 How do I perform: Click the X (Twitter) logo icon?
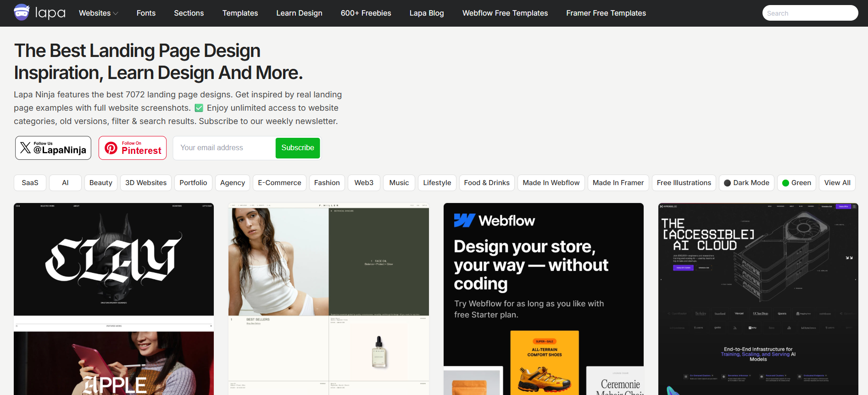tap(25, 147)
